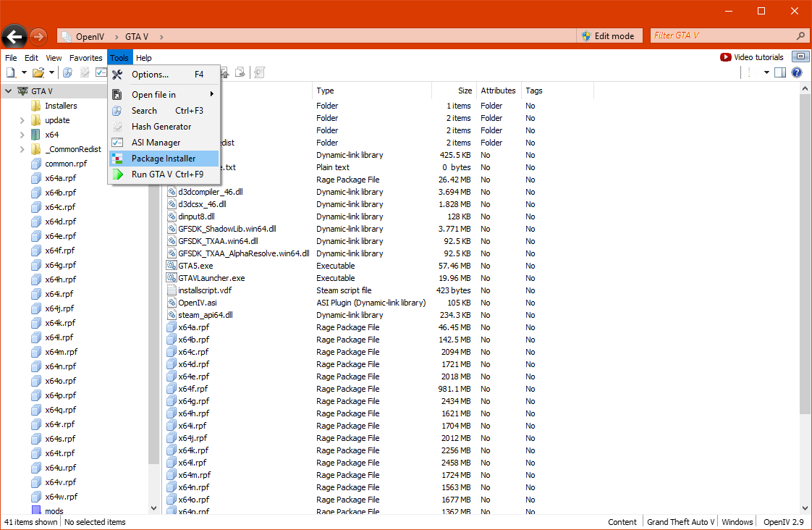Click the forward navigation arrow
Screen dimensions: 812x530
(38, 37)
